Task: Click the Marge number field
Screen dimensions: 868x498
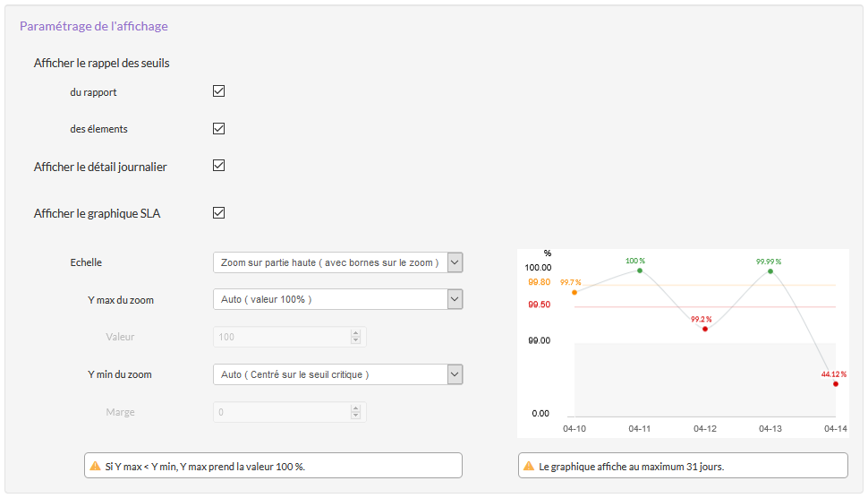Action: coord(281,412)
